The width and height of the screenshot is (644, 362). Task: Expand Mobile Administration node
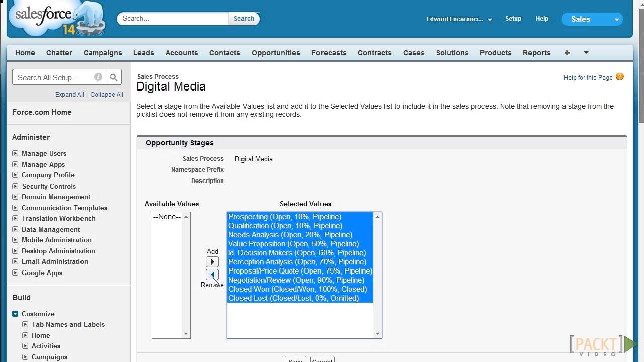point(15,240)
